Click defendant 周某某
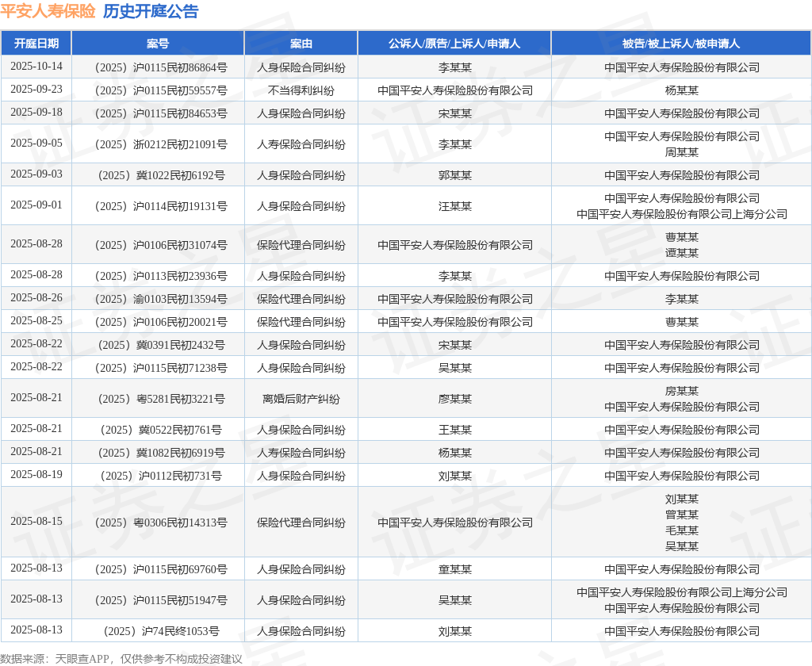This screenshot has height=666, width=812. pos(681,152)
